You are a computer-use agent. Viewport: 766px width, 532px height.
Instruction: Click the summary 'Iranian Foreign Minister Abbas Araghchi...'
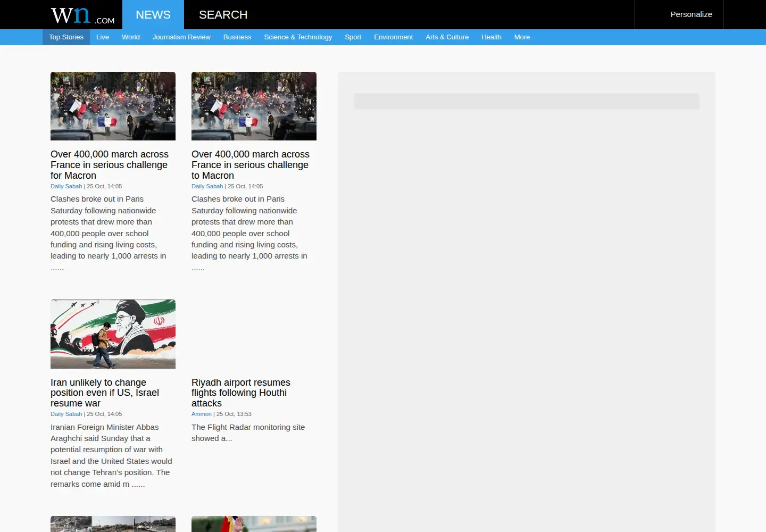tap(111, 455)
